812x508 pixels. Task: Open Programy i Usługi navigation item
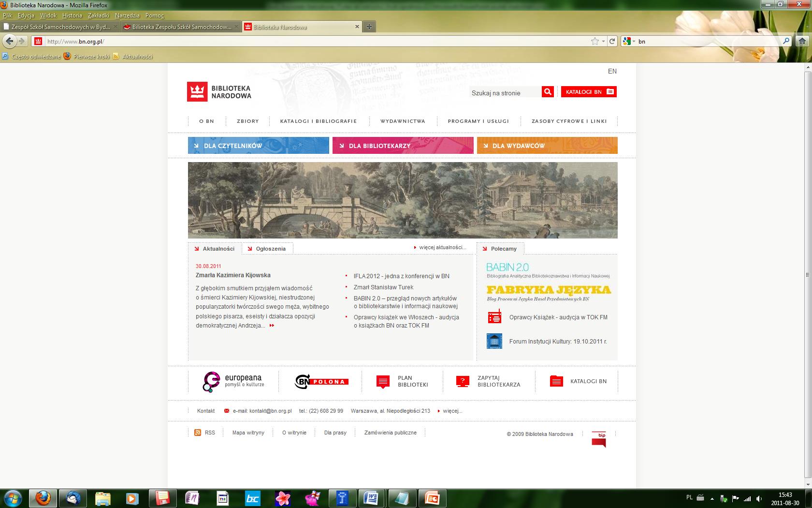478,121
